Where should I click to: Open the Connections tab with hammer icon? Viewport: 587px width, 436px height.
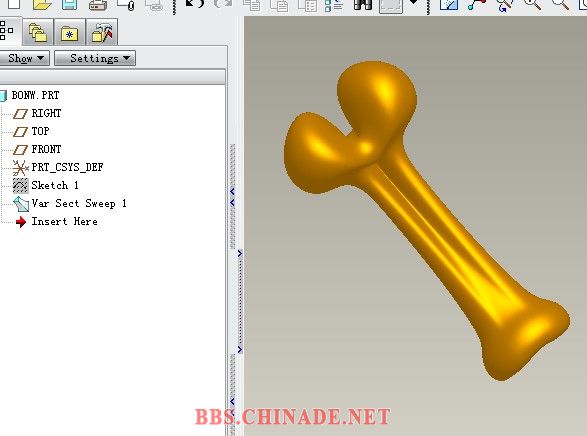(x=102, y=33)
